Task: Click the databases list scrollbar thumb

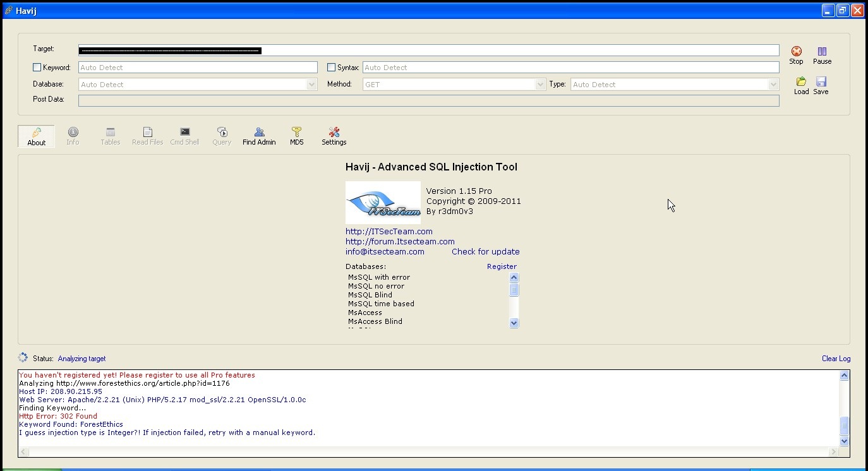Action: [514, 290]
